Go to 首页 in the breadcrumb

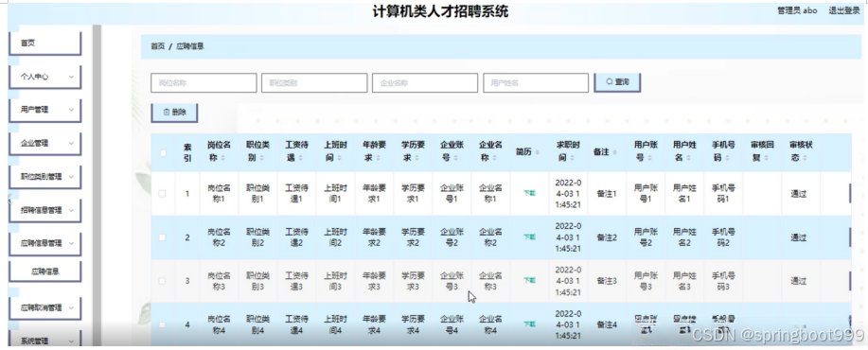(x=158, y=46)
